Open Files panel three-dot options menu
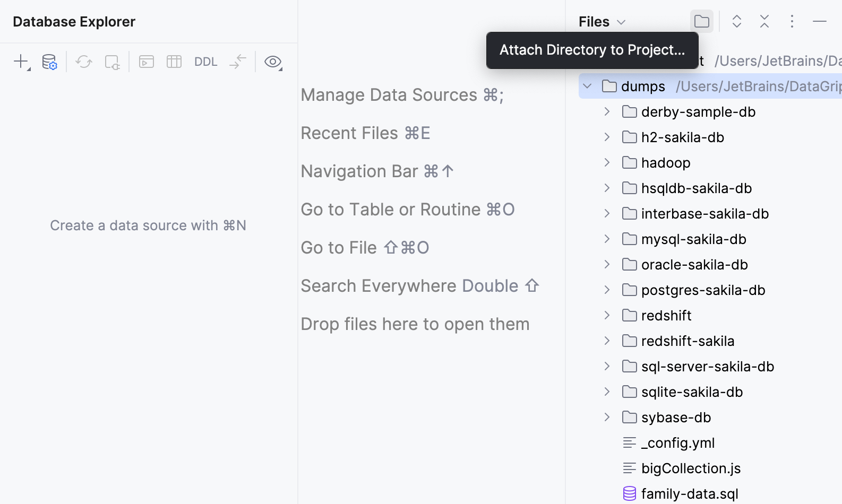Viewport: 842px width, 504px height. (x=792, y=21)
